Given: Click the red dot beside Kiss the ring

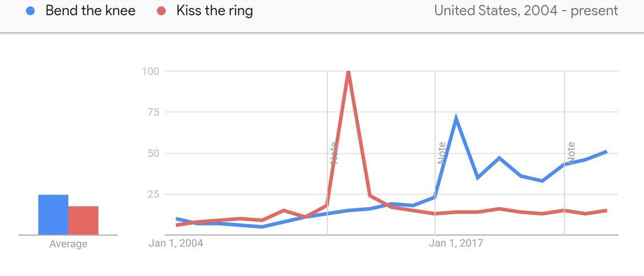Looking at the screenshot, I should [161, 11].
